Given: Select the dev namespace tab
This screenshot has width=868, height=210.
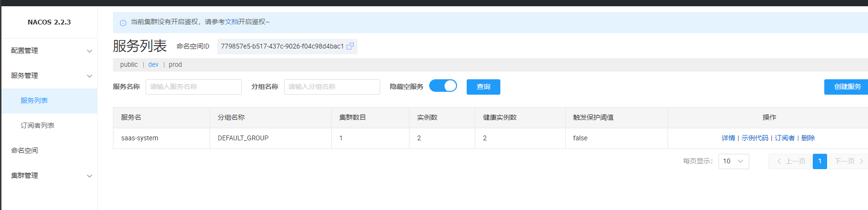Looking at the screenshot, I should 153,64.
